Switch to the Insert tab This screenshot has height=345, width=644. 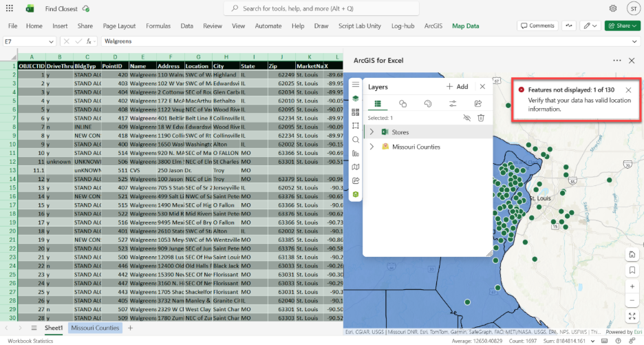[x=60, y=26]
